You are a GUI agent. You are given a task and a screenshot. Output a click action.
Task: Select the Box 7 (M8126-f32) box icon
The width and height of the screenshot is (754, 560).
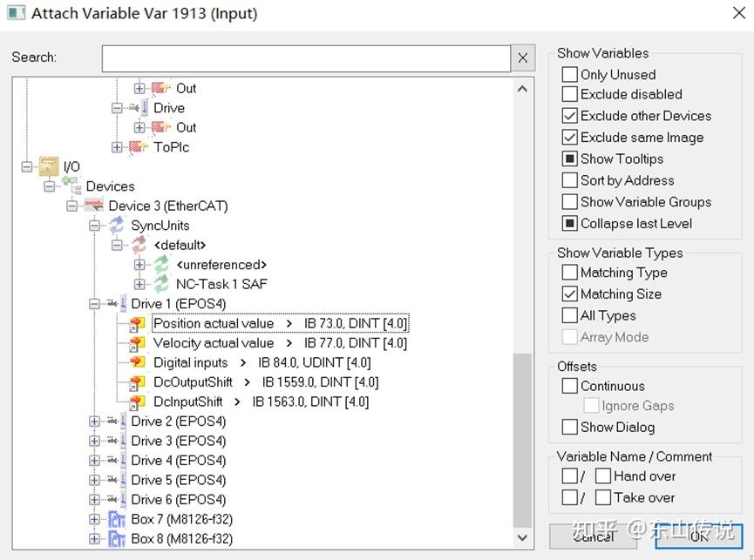click(x=118, y=519)
